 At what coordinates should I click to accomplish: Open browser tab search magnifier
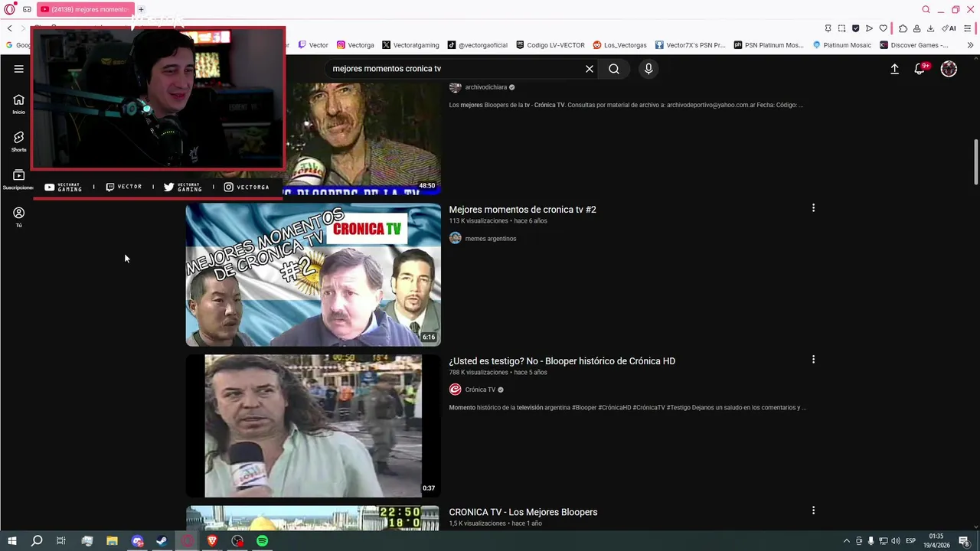(926, 9)
